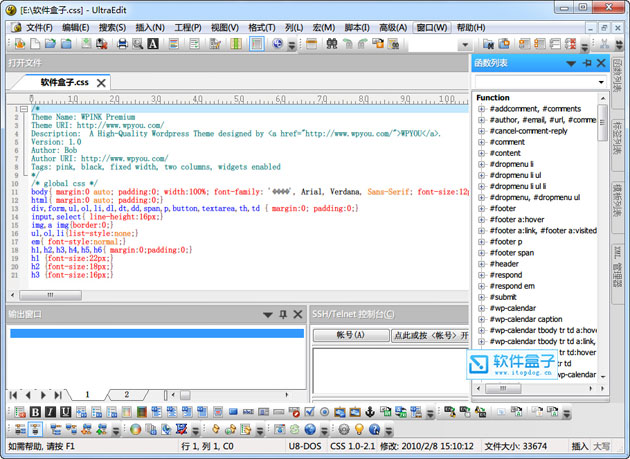Screen dimensions: 630x459
Task: Click the scissors Cut icon
Action: (x=604, y=43)
